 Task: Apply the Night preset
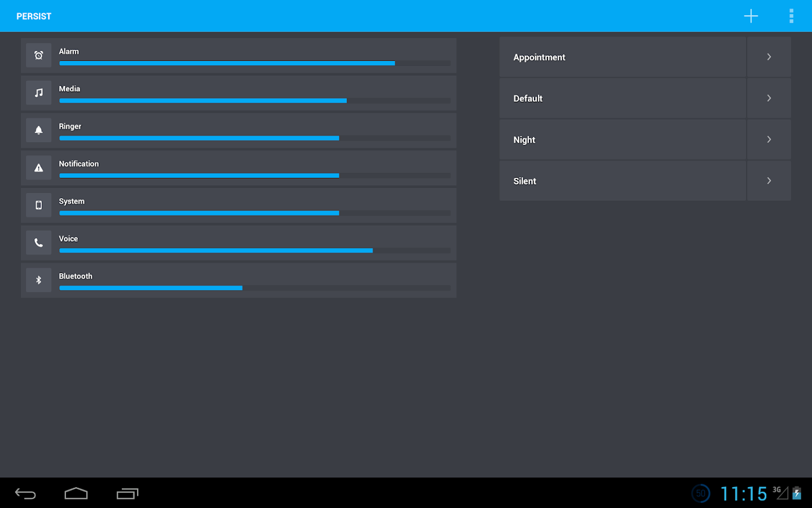click(x=623, y=139)
